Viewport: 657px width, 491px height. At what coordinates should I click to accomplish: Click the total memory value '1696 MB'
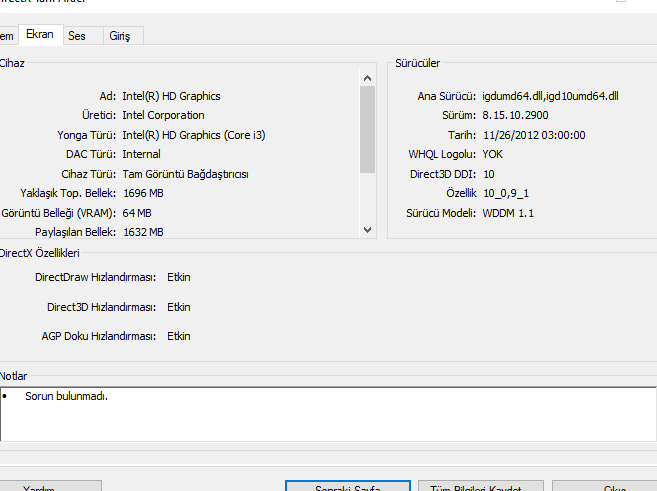tap(143, 193)
